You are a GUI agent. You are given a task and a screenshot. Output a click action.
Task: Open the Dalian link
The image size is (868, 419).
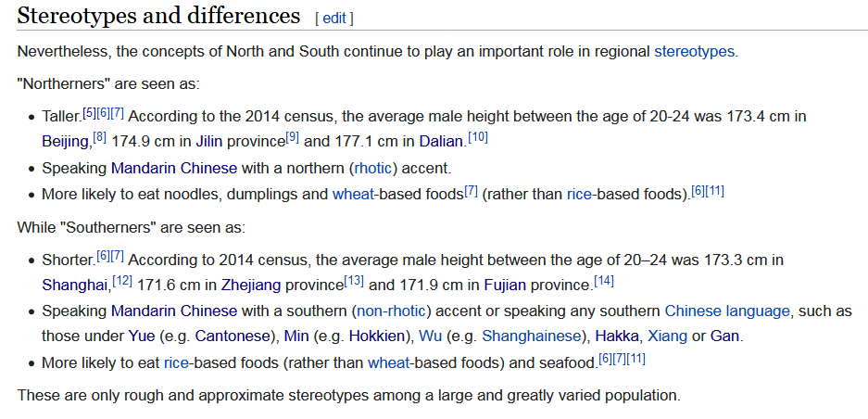point(441,141)
